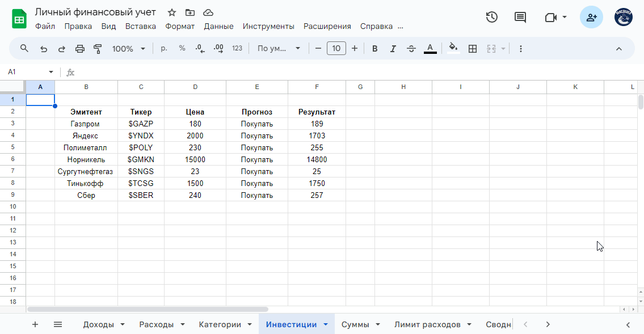
Task: Open the merge cells options arrow
Action: point(503,49)
